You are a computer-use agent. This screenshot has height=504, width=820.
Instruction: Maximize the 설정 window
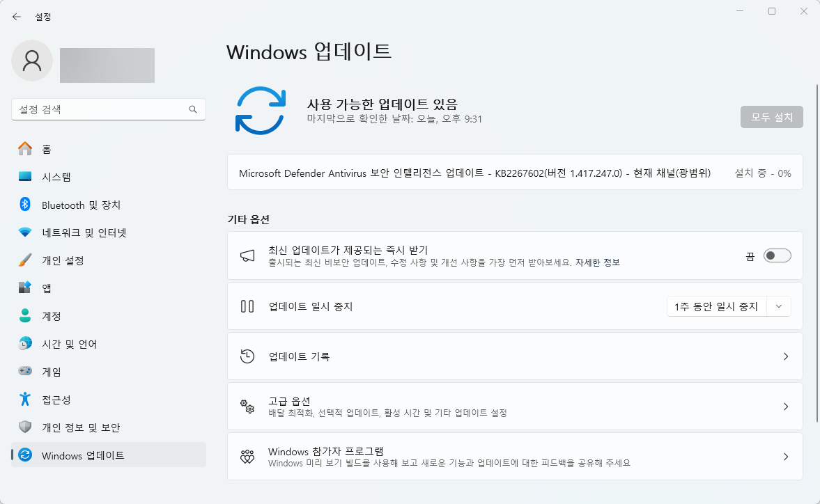click(772, 11)
